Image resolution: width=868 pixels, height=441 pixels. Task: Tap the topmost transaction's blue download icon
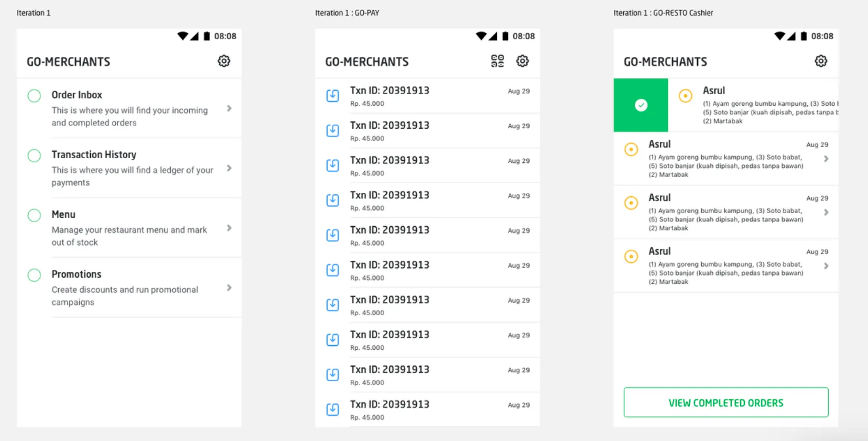tap(333, 96)
